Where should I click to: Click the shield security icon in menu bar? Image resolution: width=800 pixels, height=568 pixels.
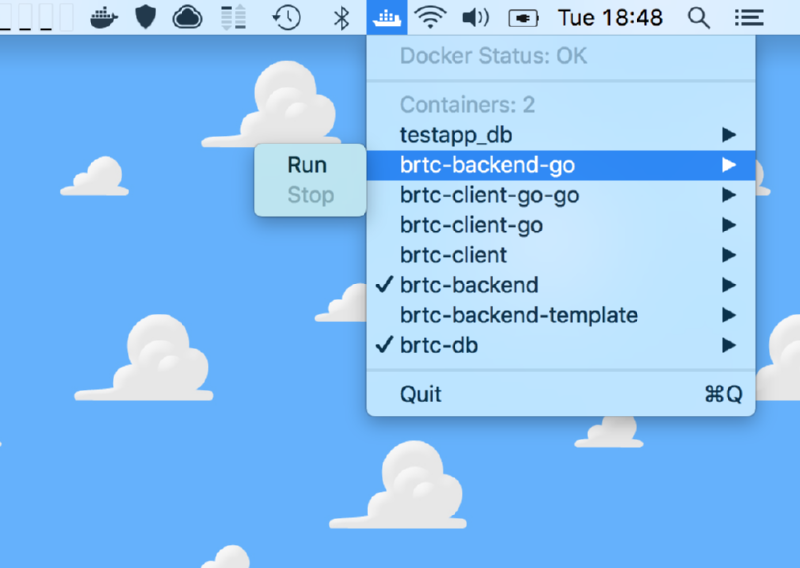145,18
